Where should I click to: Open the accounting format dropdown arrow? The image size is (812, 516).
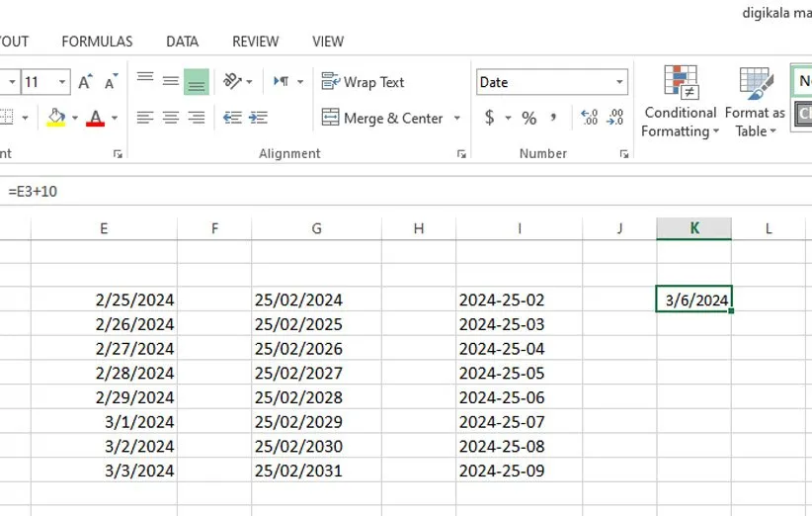tap(508, 118)
